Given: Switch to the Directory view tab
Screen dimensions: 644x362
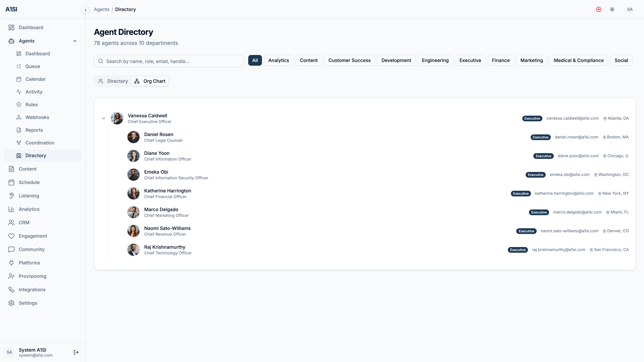Looking at the screenshot, I should click(x=113, y=81).
